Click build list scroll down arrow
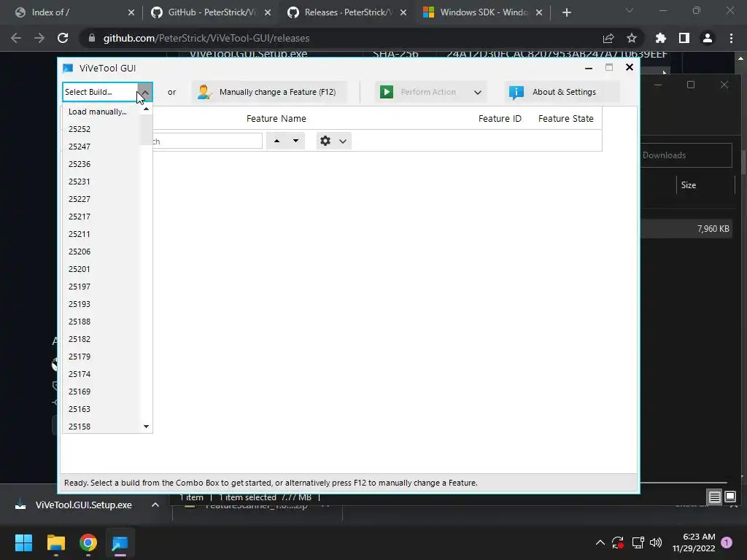Image resolution: width=747 pixels, height=560 pixels. click(146, 426)
